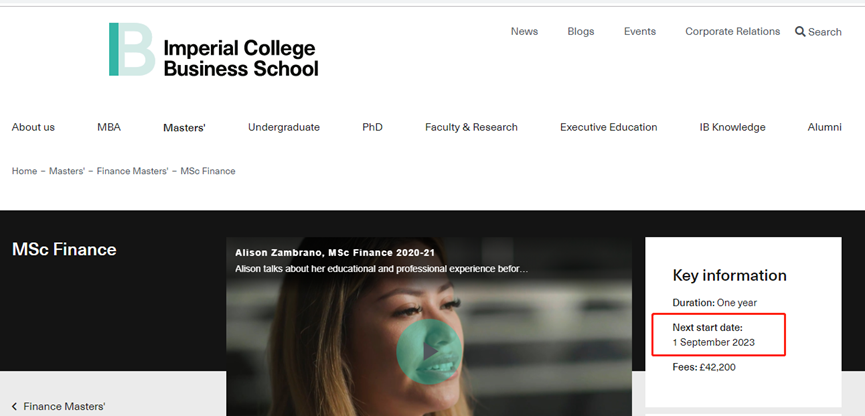Open IB Knowledge menu item

[x=733, y=127]
